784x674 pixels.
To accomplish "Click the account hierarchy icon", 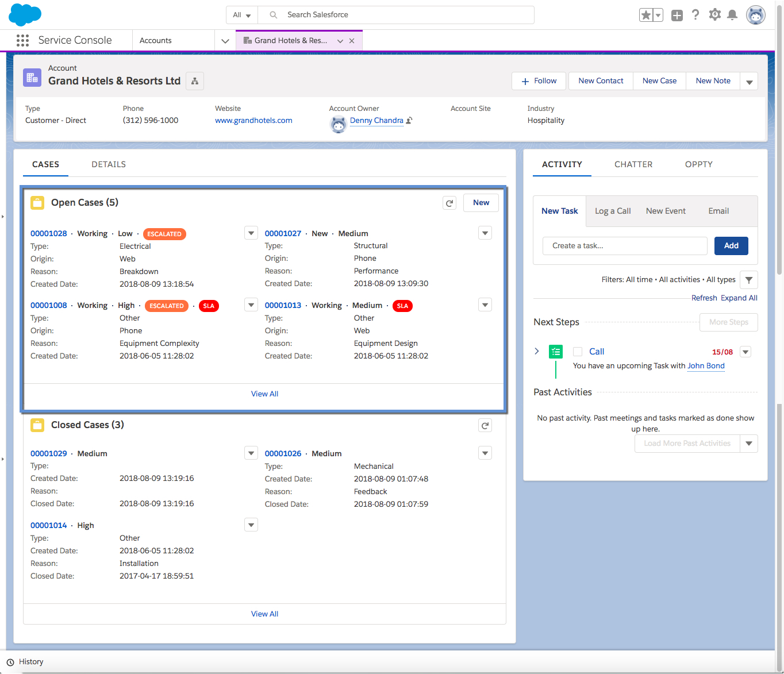I will coord(195,81).
